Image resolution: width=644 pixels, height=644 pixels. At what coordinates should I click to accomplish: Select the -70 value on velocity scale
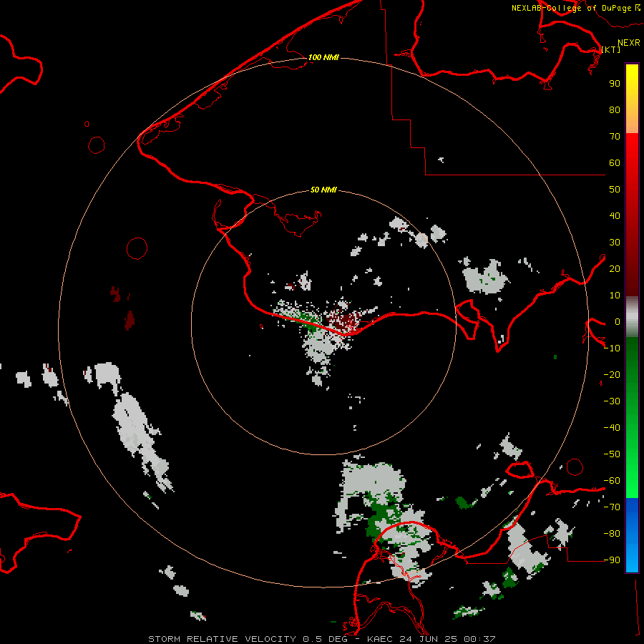(x=612, y=507)
